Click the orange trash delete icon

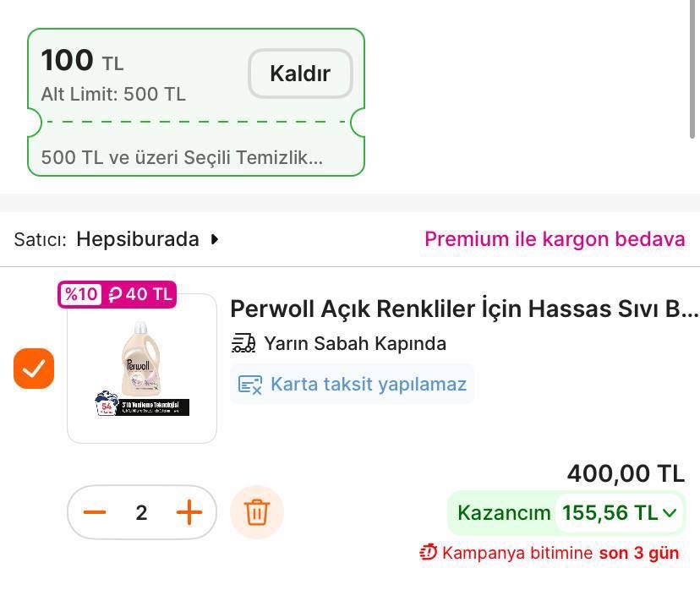point(257,512)
